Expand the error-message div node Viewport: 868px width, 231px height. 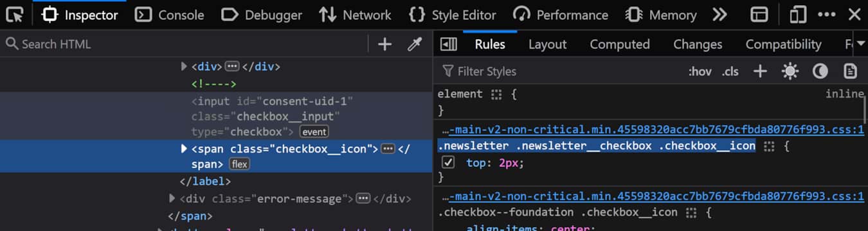click(x=172, y=198)
